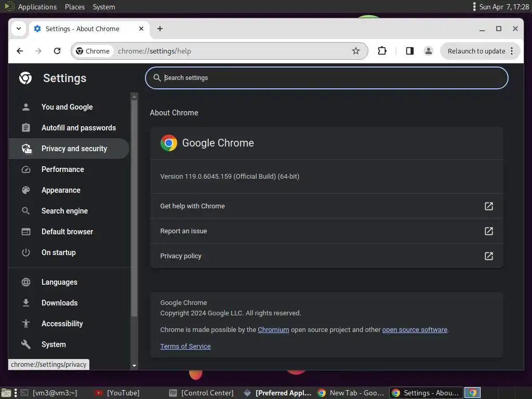This screenshot has height=399, width=532.
Task: Open the Applications menu
Action: [37, 7]
